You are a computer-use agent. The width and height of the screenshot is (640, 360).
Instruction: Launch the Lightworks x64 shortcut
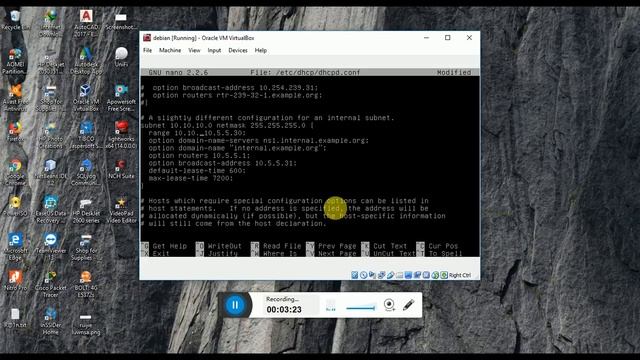click(x=121, y=136)
